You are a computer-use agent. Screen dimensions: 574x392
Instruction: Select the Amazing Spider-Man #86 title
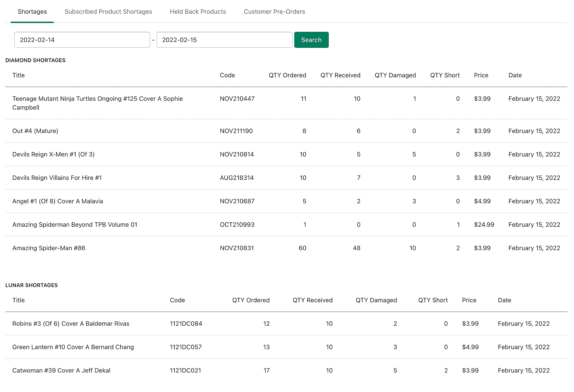(x=49, y=248)
